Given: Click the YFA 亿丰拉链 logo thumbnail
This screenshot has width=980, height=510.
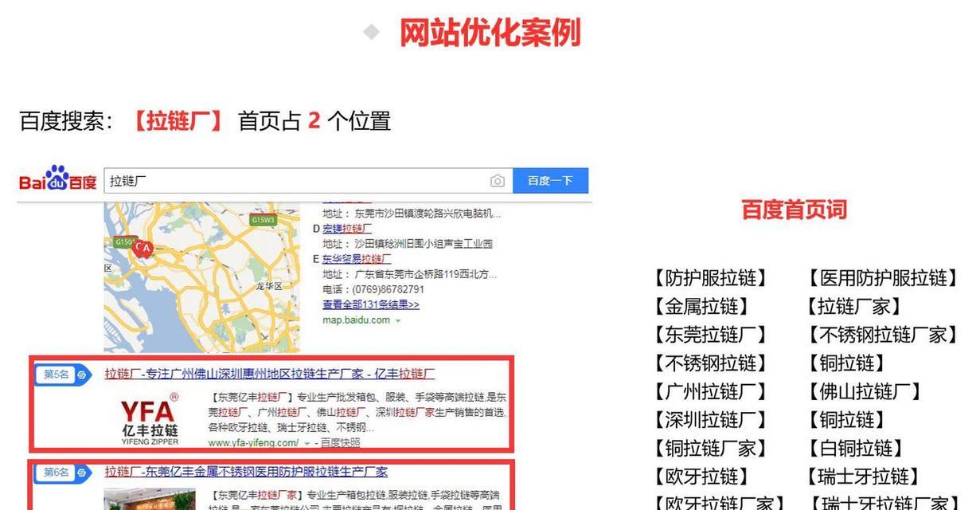Looking at the screenshot, I should click(x=150, y=418).
